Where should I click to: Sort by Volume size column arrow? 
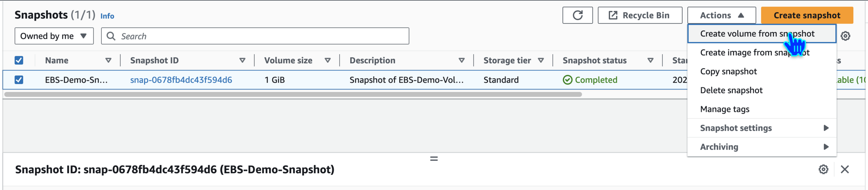pos(327,60)
